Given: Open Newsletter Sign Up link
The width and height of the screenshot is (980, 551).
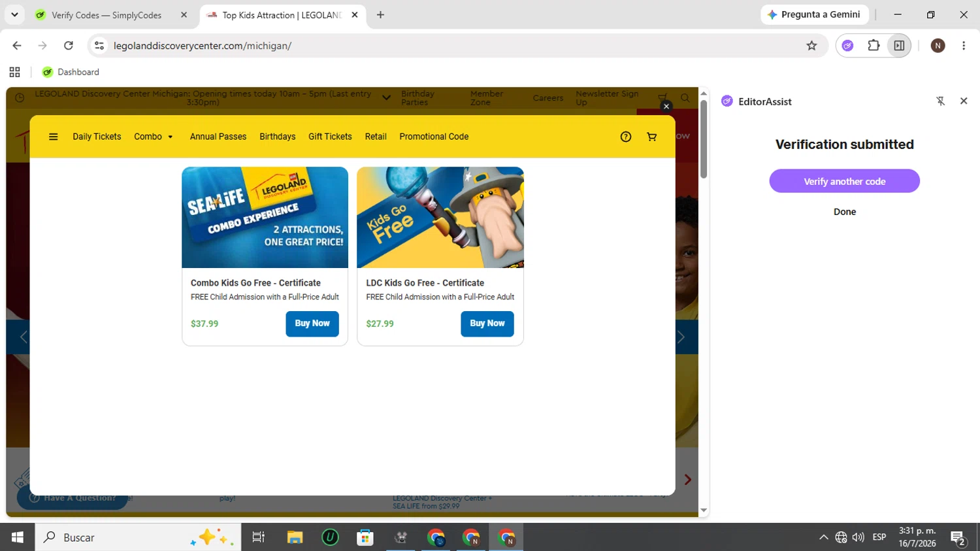Looking at the screenshot, I should click(x=607, y=98).
